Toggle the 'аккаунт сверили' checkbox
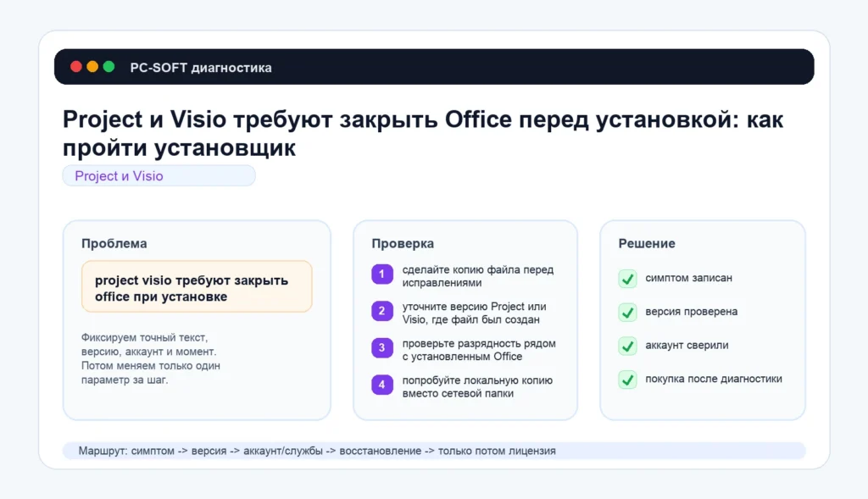The width and height of the screenshot is (868, 499). 628,346
